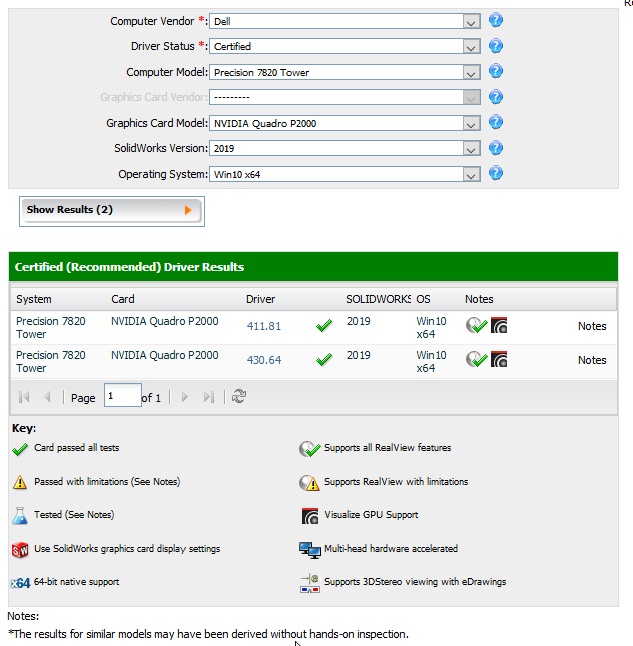Open driver 430.64 download link
Image resolution: width=633 pixels, height=646 pixels.
tap(264, 360)
